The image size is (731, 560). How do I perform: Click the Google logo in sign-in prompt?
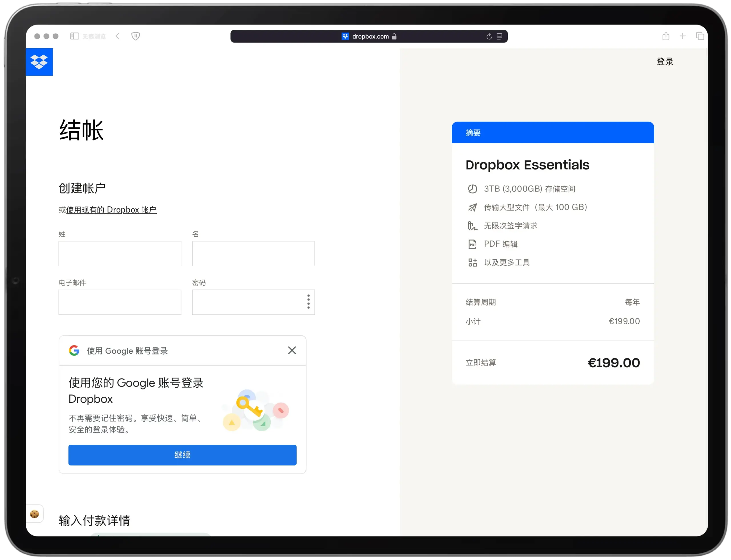point(74,350)
